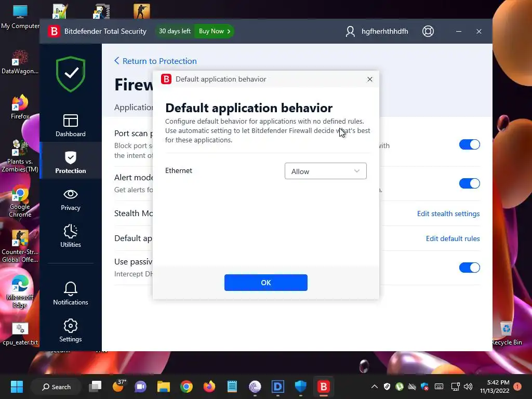Viewport: 532px width, 399px height.
Task: Open the Windows Start menu
Action: coord(17,387)
